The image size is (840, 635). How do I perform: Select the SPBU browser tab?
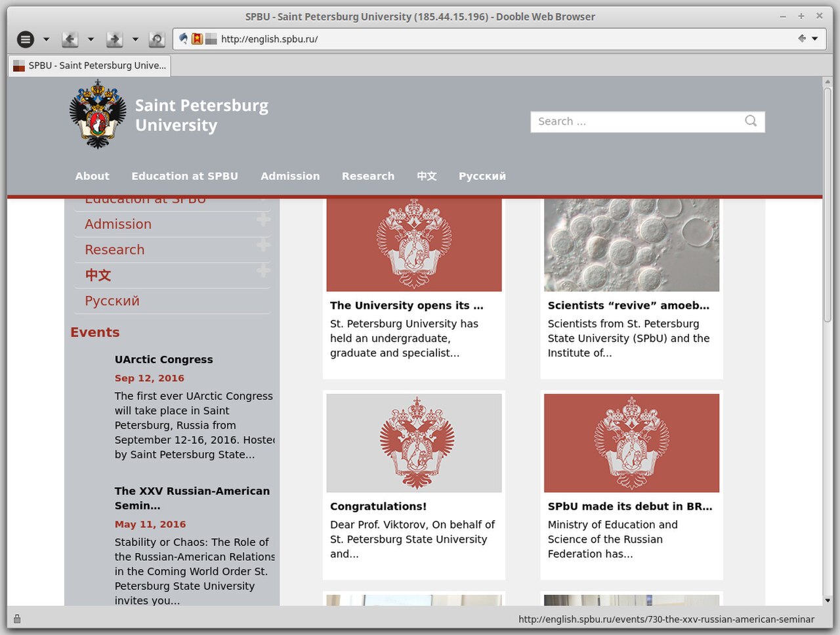[90, 66]
